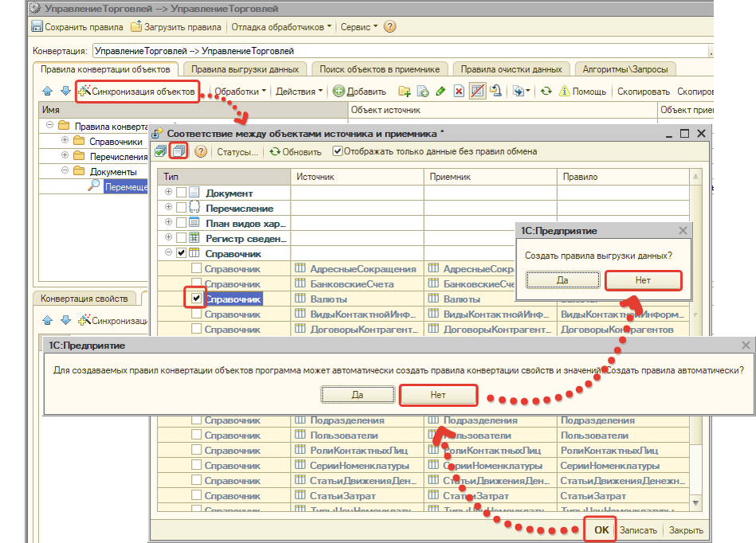Toggle checkbox for АдресныеСокращения row
This screenshot has height=543, width=756.
click(196, 268)
